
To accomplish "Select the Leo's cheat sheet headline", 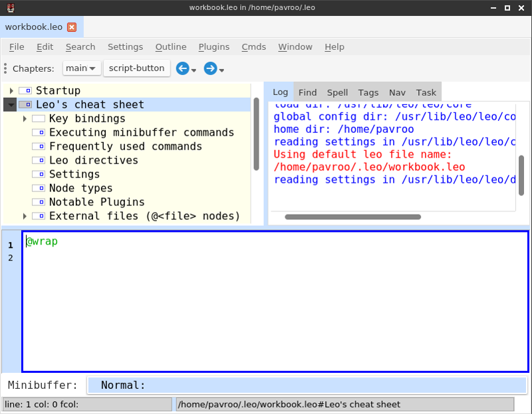I will pos(90,104).
